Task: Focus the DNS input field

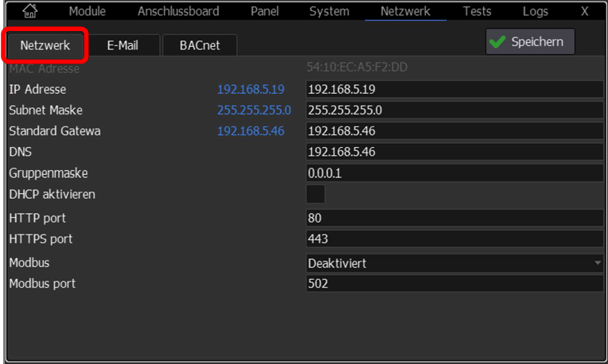Action: (x=454, y=151)
